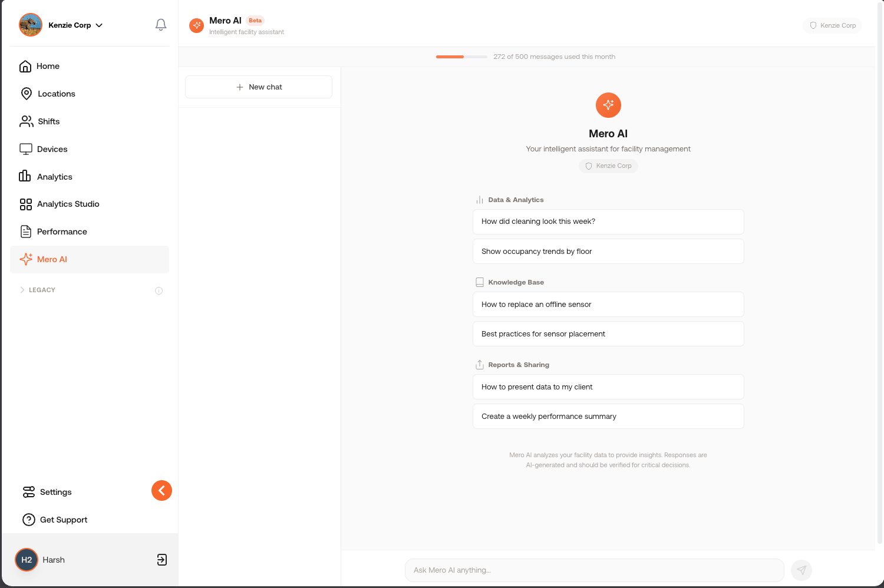Screen dimensions: 884x588
Task: Go to Home in sidebar
Action: 90,66
